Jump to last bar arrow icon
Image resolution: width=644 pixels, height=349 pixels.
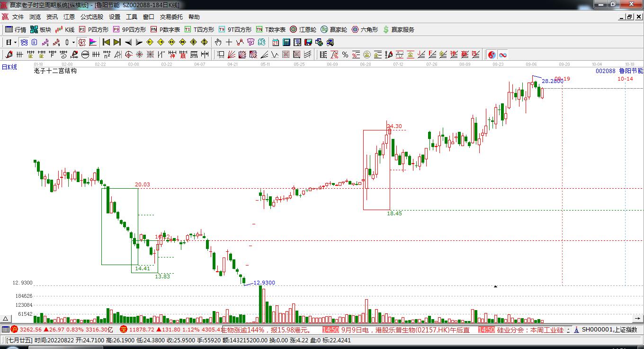coord(117,42)
